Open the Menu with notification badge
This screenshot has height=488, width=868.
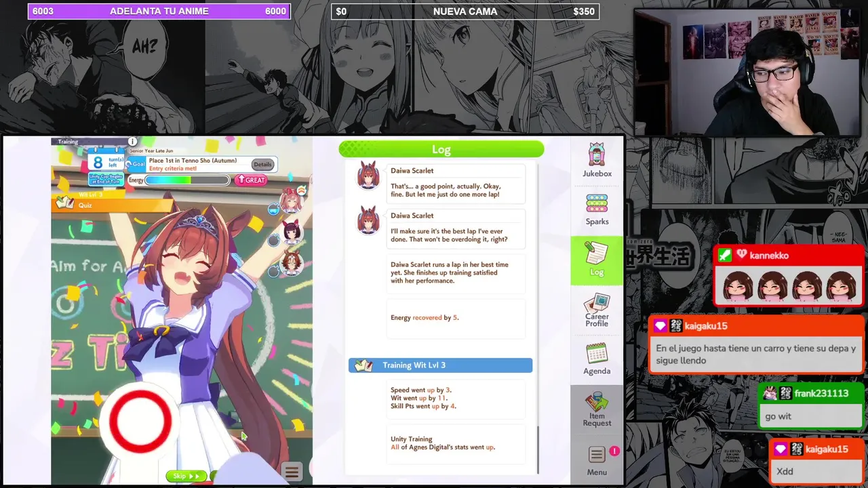[x=597, y=461]
